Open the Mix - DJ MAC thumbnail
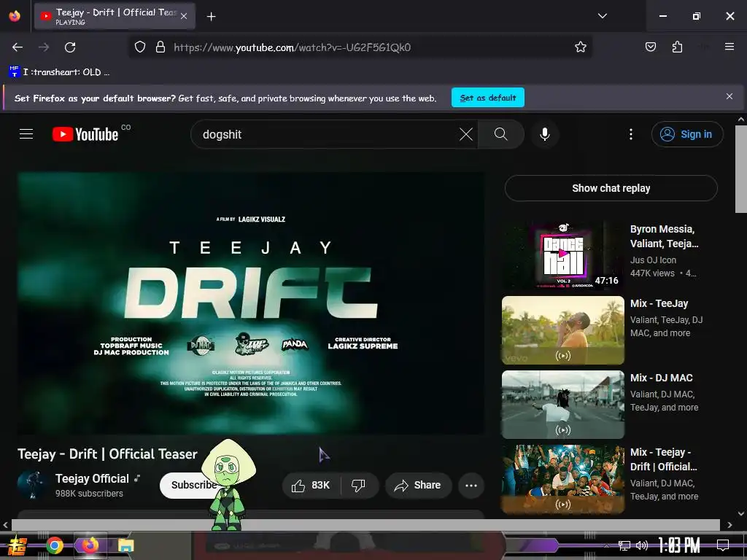 coord(563,404)
